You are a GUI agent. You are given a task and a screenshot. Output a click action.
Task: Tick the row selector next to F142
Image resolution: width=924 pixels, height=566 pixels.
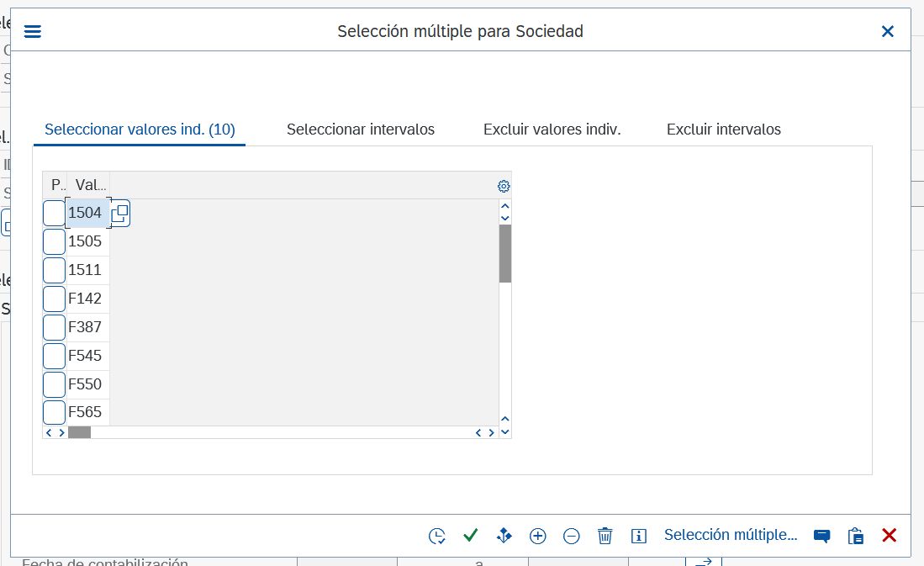(54, 299)
